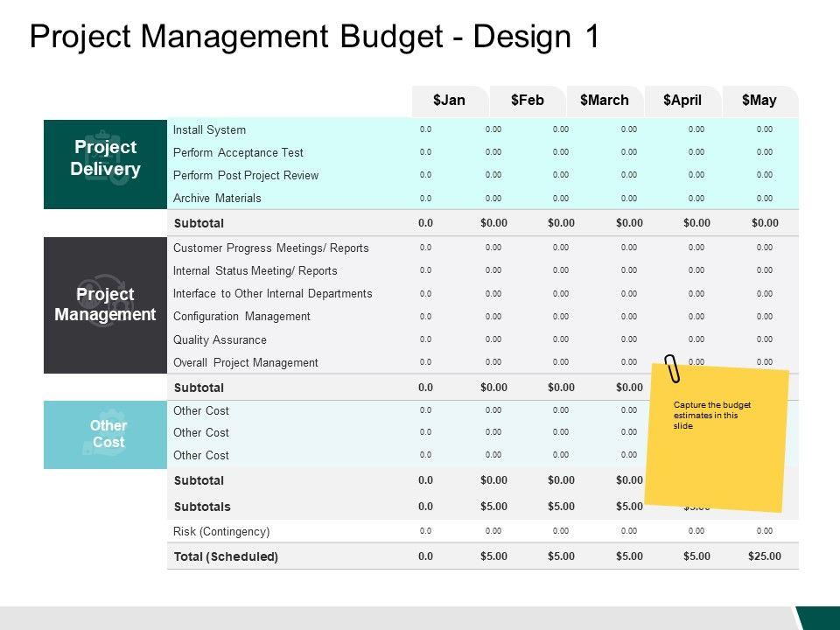The image size is (840, 630).
Task: Select the Total (Scheduled) row label
Action: pos(226,556)
